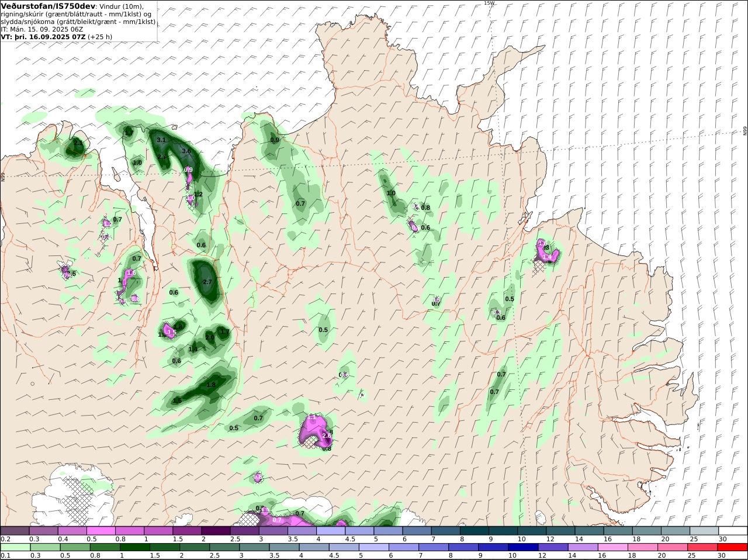Pick lower legend dark green swatch between 1 and 1.5
Screen dimensions: 748x560
[x=135, y=547]
